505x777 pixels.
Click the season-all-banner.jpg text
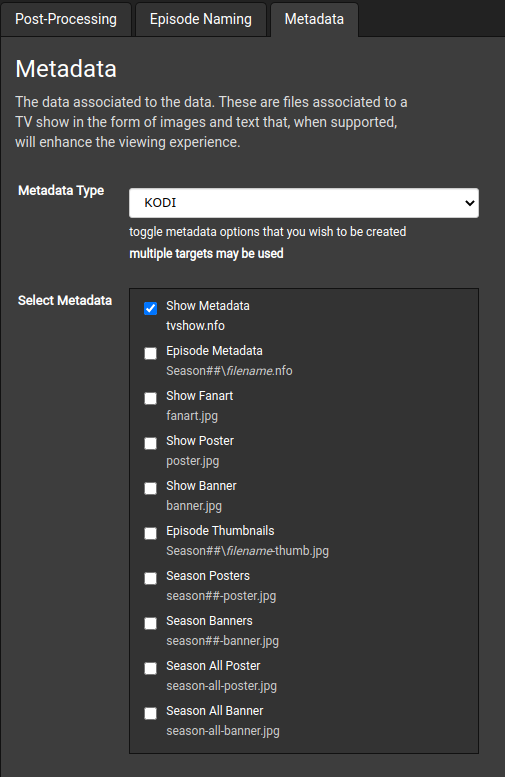[223, 731]
